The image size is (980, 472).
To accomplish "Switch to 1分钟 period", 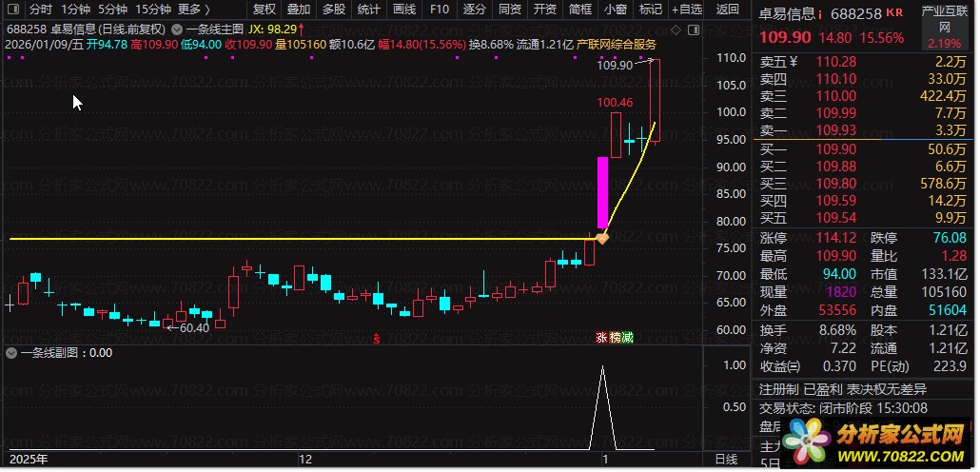I will pos(75,10).
